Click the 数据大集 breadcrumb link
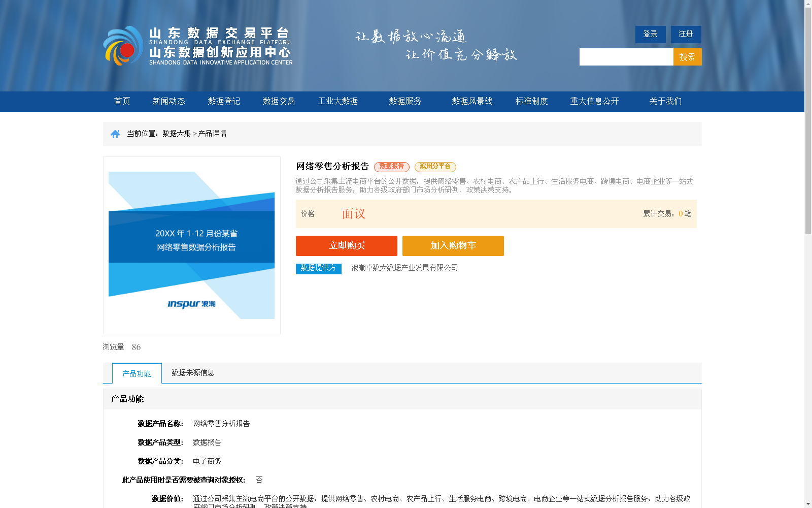This screenshot has width=812, height=508. (177, 134)
